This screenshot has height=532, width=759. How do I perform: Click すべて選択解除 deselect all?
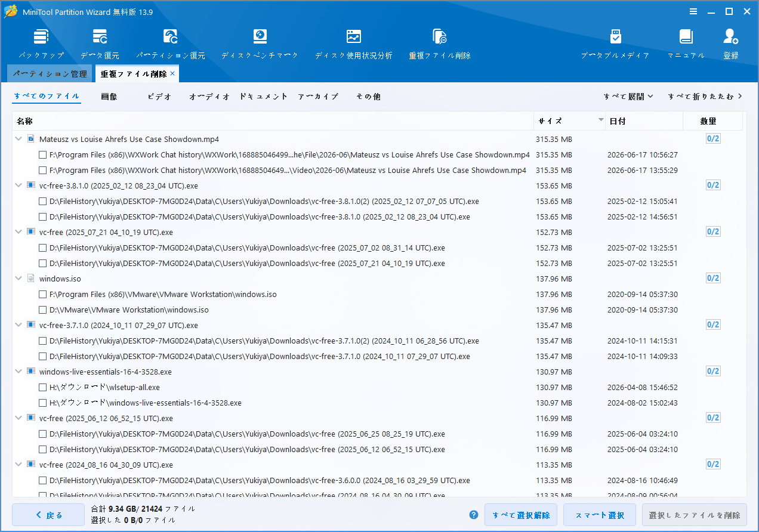tap(521, 515)
